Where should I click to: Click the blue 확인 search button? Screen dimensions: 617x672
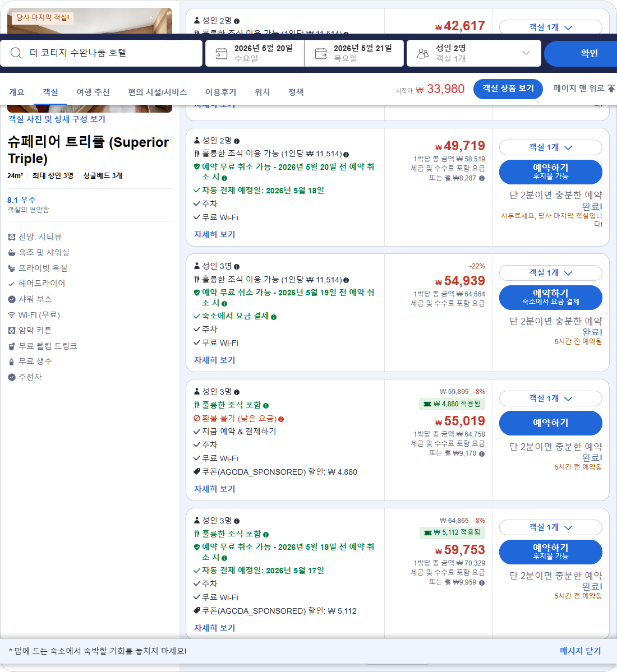coord(581,53)
